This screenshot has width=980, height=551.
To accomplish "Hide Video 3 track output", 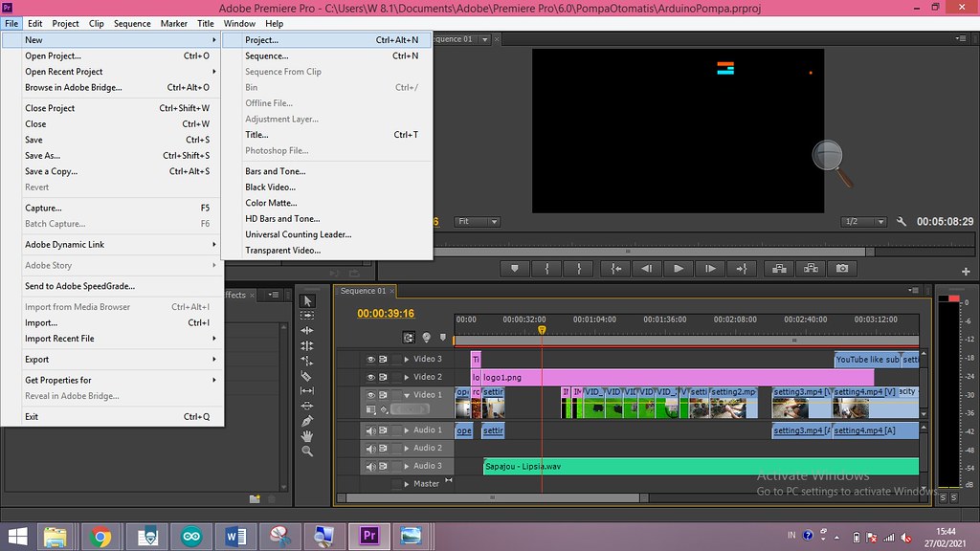I will point(370,360).
